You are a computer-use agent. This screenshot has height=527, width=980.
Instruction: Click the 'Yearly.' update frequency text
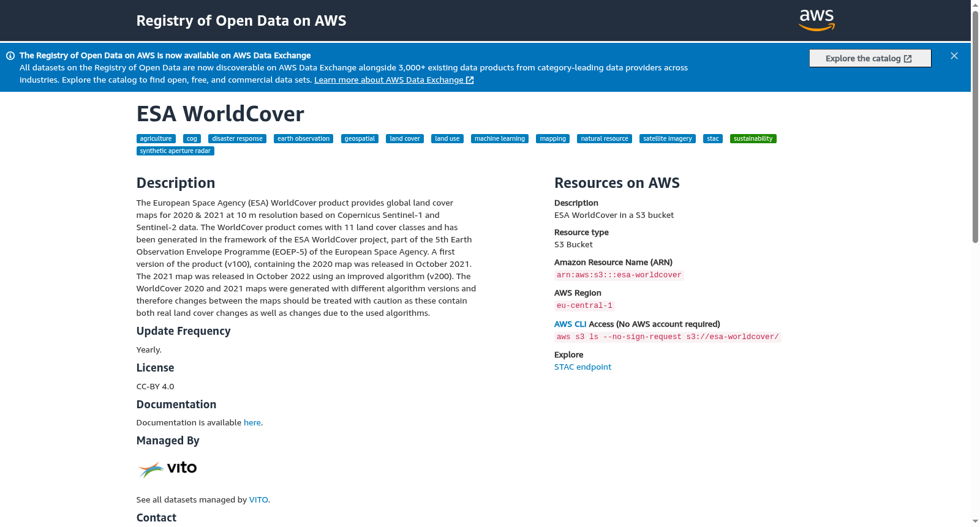click(149, 350)
